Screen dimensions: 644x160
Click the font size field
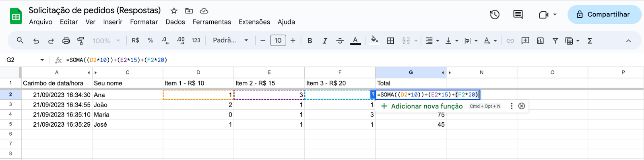pyautogui.click(x=278, y=40)
